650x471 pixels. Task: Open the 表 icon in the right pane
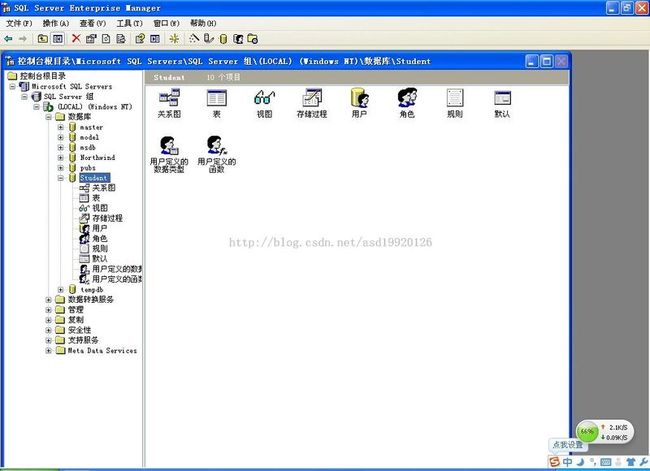coord(216,103)
